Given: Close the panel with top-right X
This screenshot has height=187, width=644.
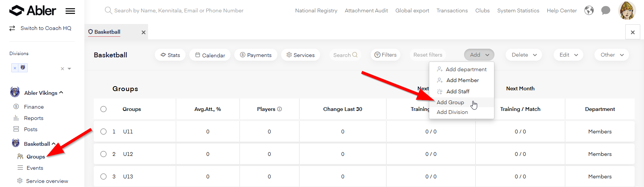Looking at the screenshot, I should (633, 32).
